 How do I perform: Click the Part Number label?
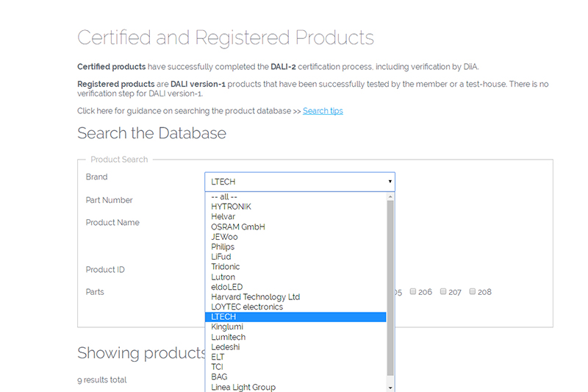point(109,200)
